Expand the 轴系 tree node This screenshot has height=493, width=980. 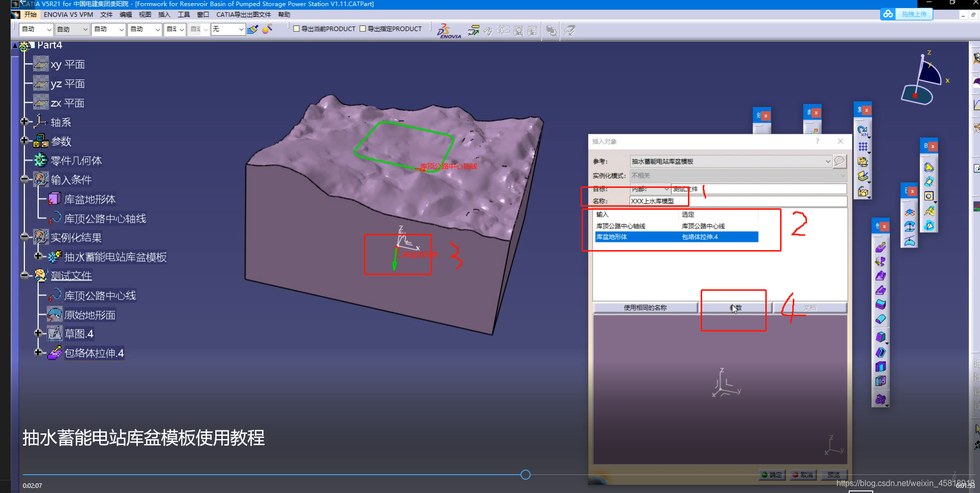(x=24, y=122)
